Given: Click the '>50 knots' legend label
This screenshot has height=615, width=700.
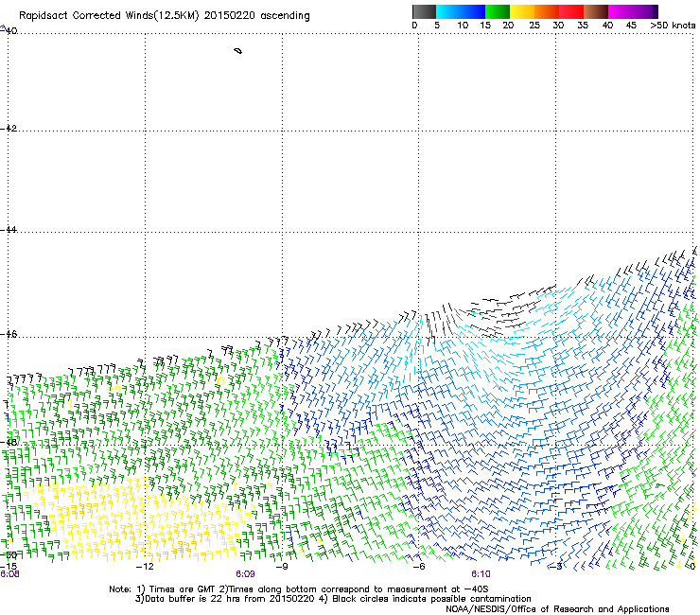Looking at the screenshot, I should tap(673, 26).
